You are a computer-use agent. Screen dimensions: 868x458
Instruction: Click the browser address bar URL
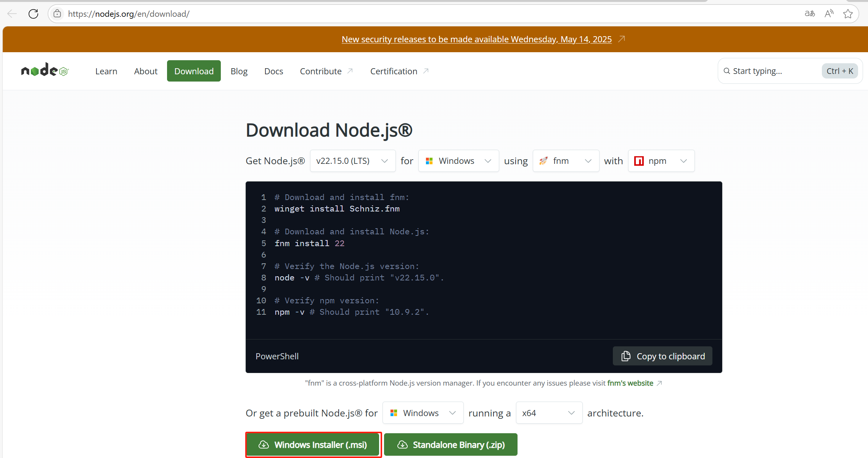[129, 14]
